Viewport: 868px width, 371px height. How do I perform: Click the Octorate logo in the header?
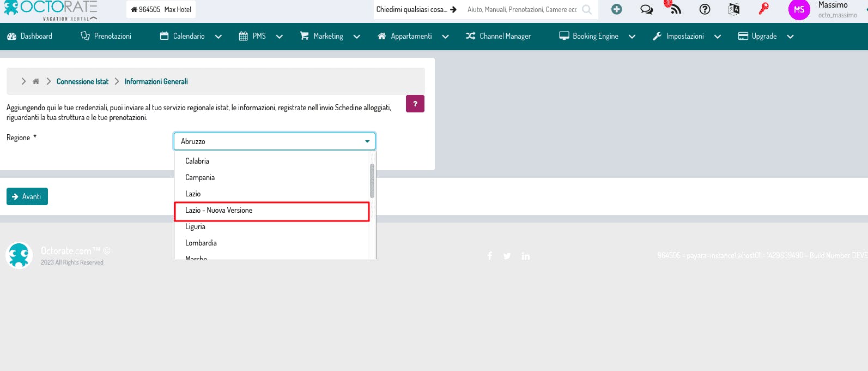tap(51, 10)
